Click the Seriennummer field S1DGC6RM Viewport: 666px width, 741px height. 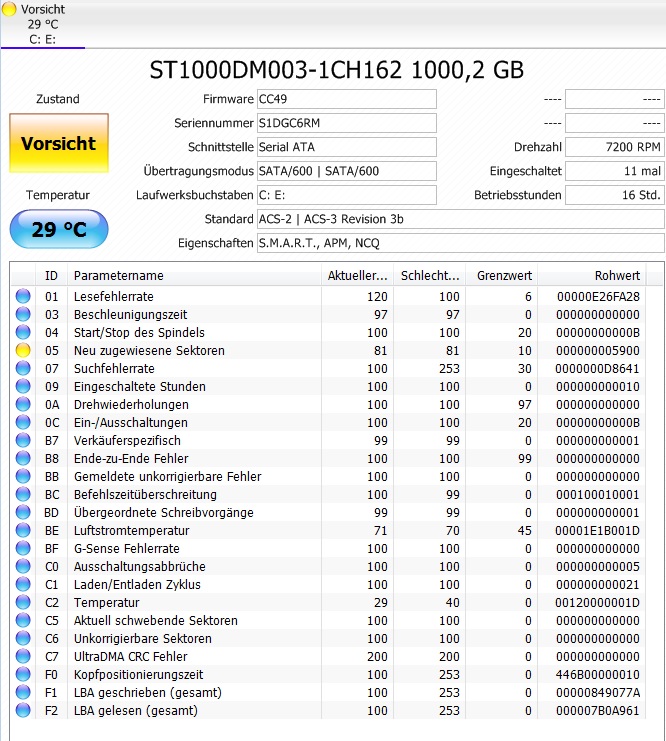click(346, 123)
